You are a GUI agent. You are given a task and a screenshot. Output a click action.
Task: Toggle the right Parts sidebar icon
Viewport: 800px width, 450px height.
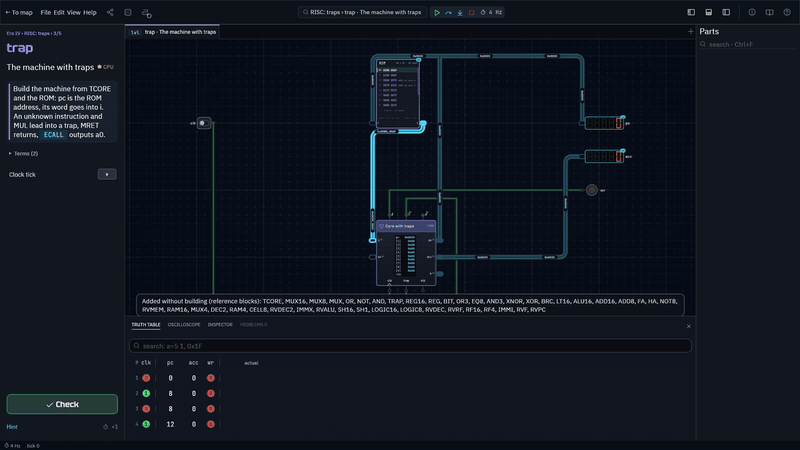click(x=726, y=12)
